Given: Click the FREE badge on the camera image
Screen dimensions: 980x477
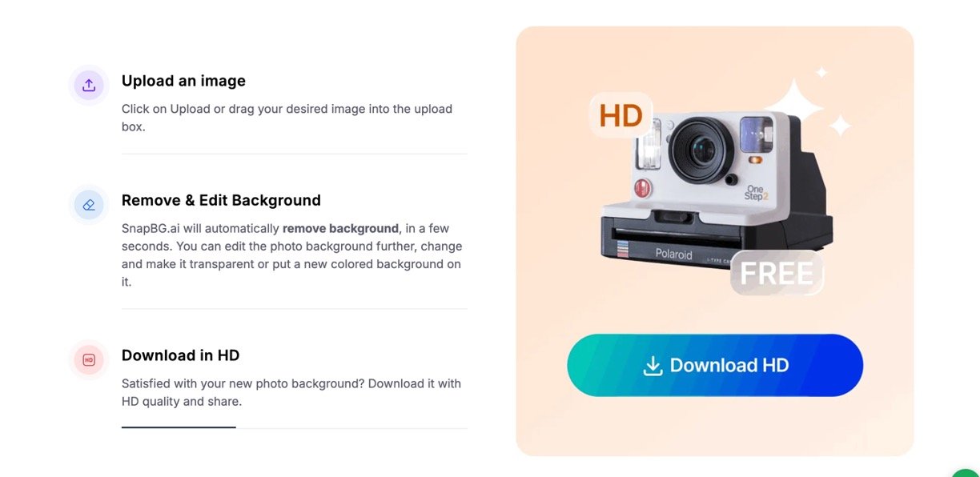Looking at the screenshot, I should 777,274.
